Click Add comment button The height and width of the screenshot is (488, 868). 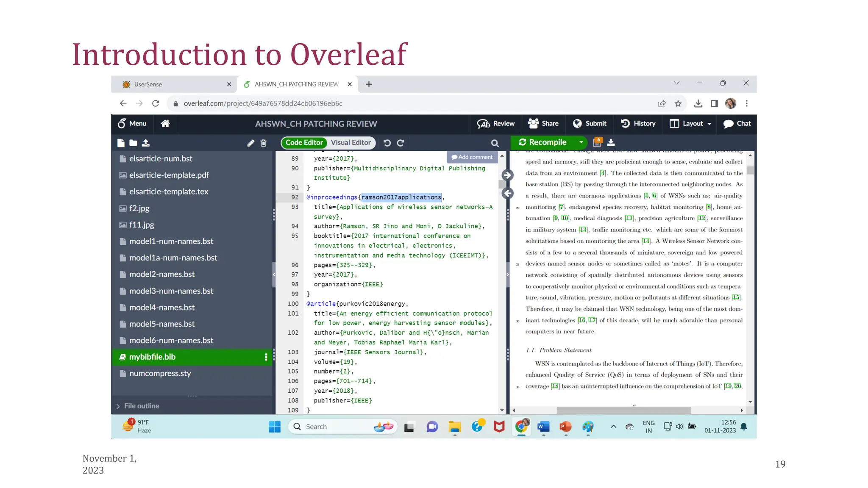472,157
